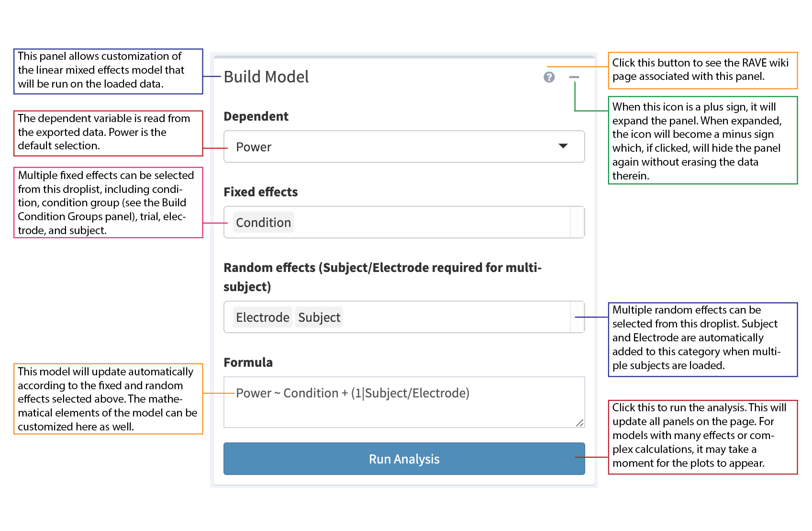Click the Fixed effects label
Screen dimensions: 812x531
click(261, 192)
